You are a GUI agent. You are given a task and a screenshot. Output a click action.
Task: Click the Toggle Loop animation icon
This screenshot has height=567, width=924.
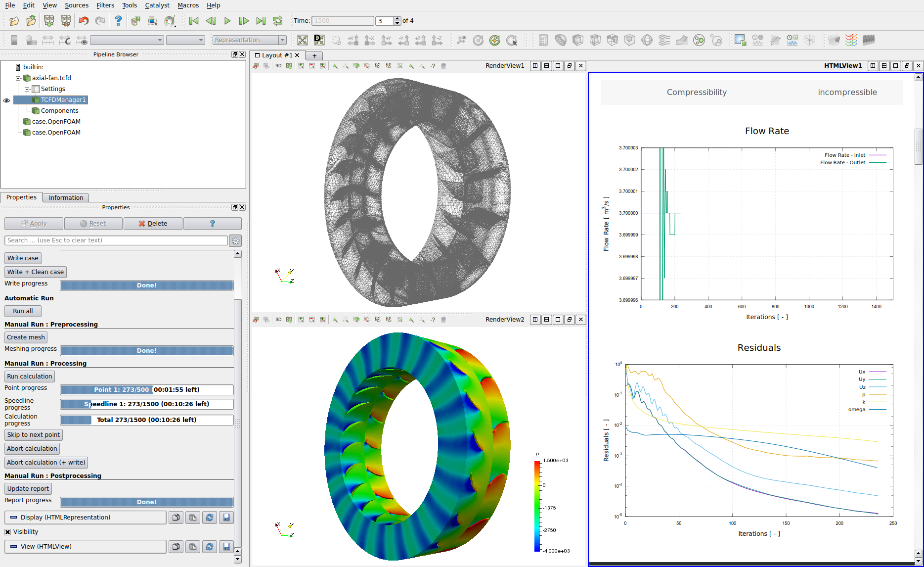click(278, 21)
